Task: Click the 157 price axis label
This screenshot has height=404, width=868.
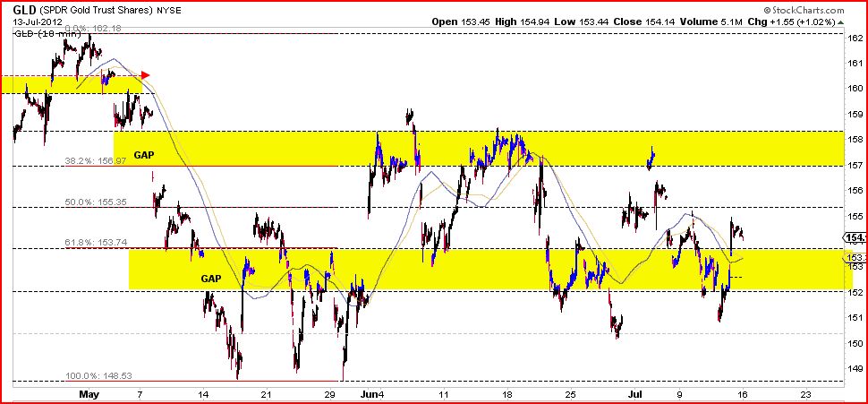Action: (855, 165)
